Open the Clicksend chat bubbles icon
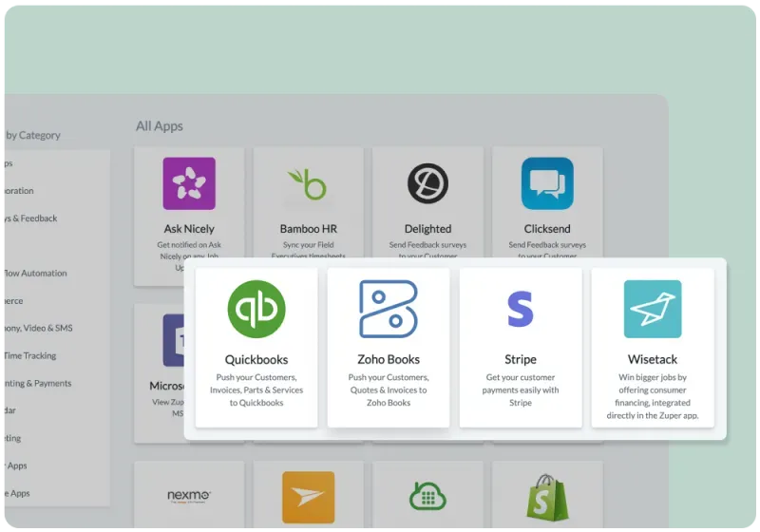This screenshot has width=760, height=532. click(547, 183)
